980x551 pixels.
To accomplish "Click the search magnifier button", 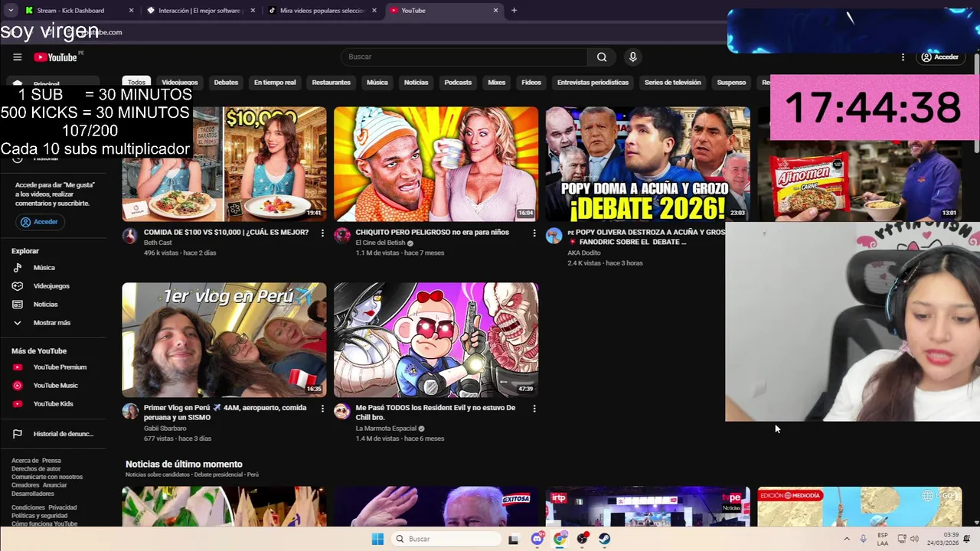I will [x=602, y=57].
